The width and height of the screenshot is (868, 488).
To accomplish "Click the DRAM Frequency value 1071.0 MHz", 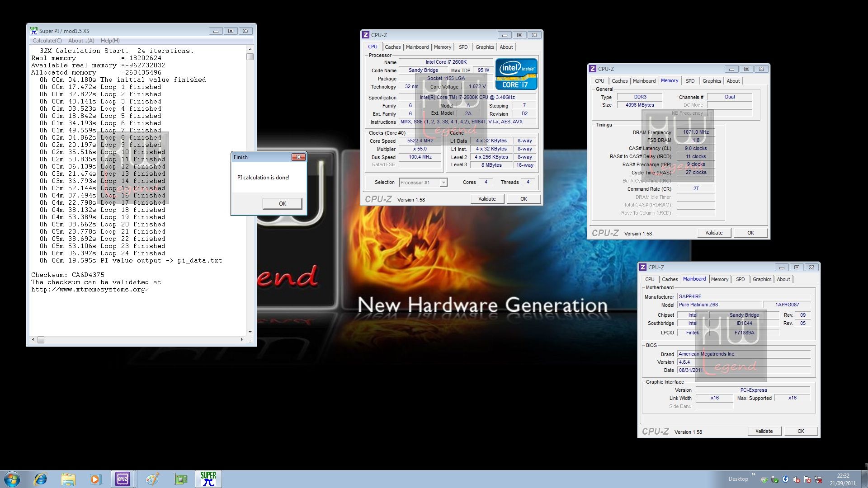I will [x=696, y=132].
